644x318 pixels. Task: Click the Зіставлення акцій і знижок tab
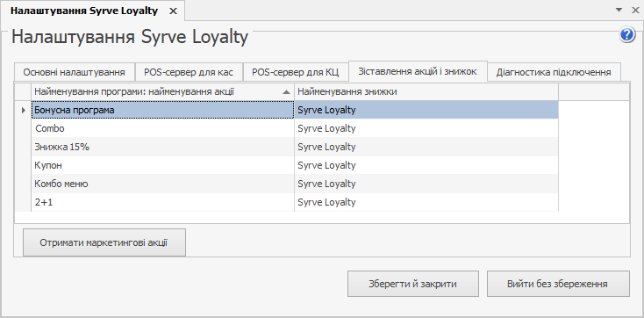click(418, 71)
